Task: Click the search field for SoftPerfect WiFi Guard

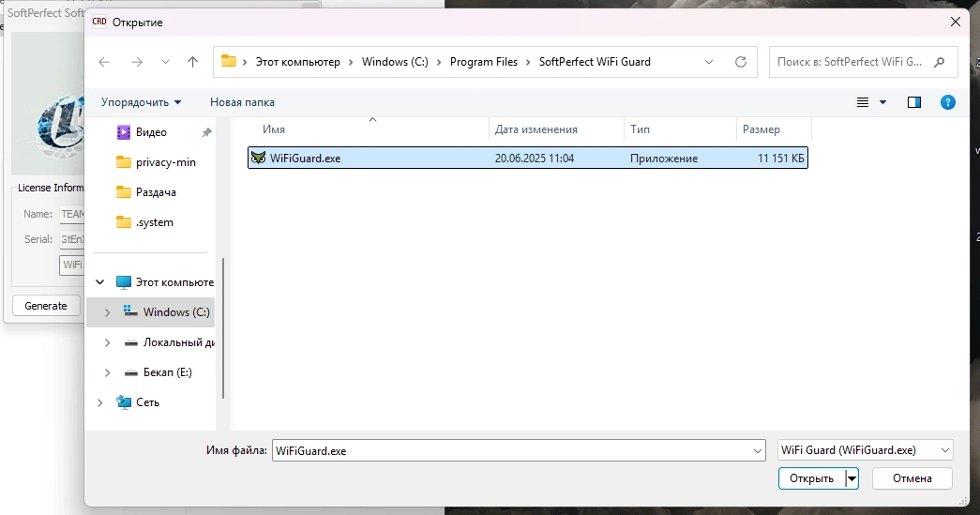Action: point(863,62)
